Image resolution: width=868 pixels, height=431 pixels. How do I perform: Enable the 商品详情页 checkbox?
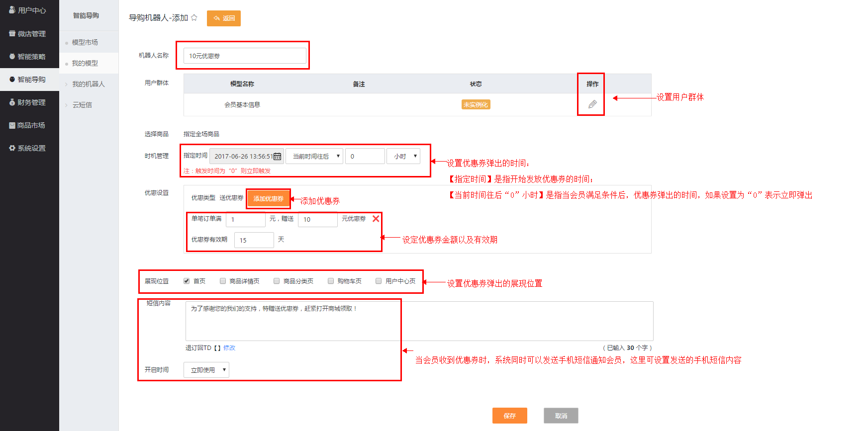[x=223, y=281]
